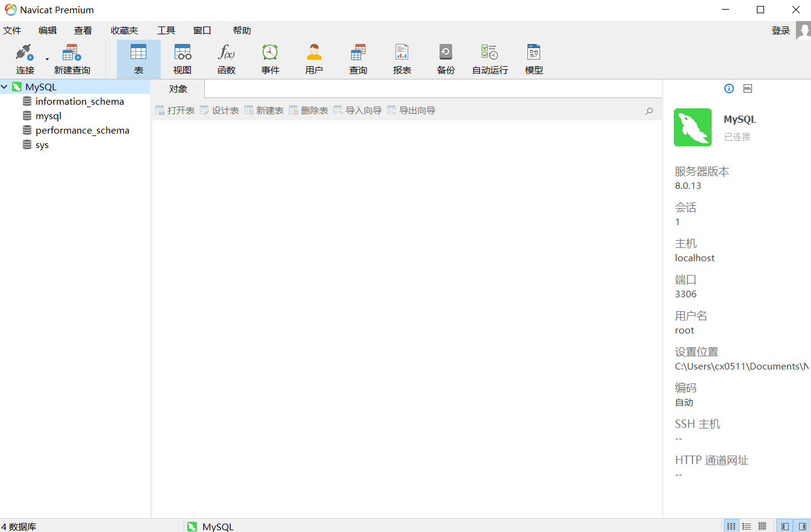Click the information_schema database icon
Viewport: 811px width, 532px height.
pos(27,102)
